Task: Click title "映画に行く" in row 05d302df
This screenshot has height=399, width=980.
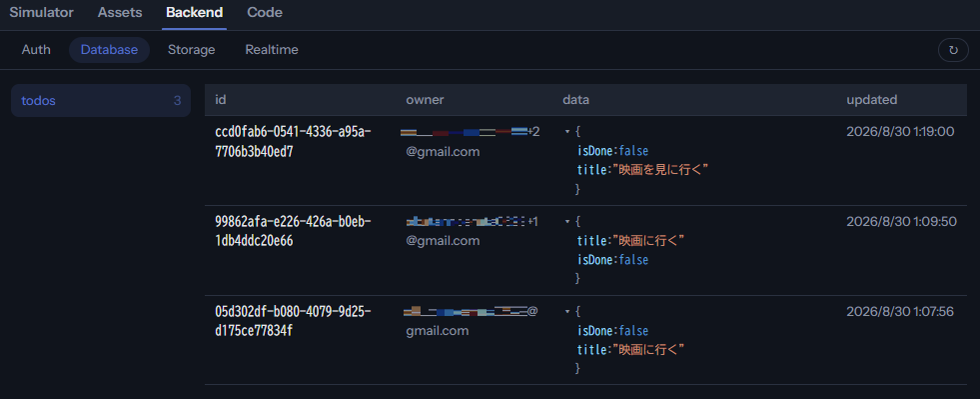Action: click(648, 350)
